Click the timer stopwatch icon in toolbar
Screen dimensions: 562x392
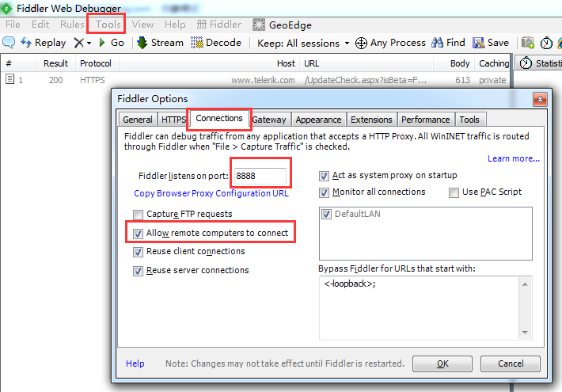pyautogui.click(x=546, y=43)
